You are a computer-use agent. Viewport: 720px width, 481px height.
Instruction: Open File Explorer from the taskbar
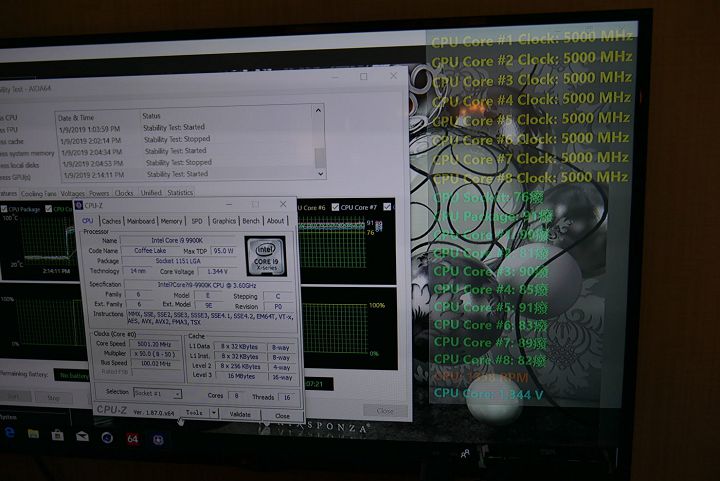pyautogui.click(x=33, y=433)
